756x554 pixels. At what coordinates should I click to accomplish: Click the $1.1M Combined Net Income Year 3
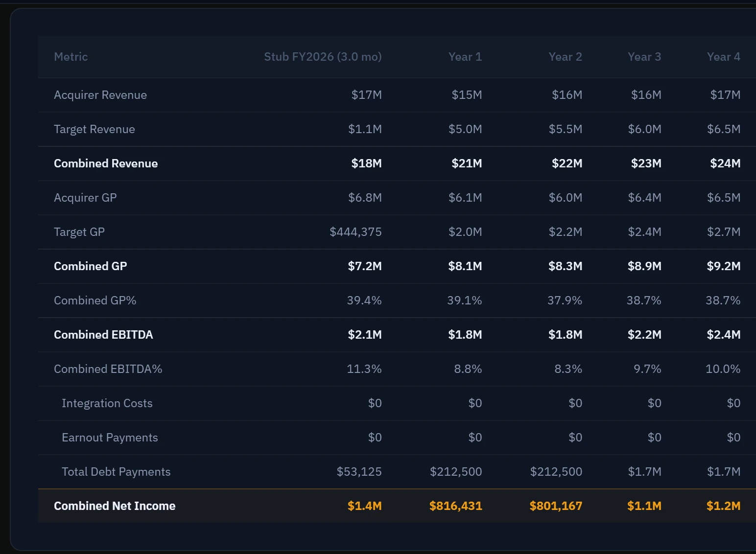point(644,506)
